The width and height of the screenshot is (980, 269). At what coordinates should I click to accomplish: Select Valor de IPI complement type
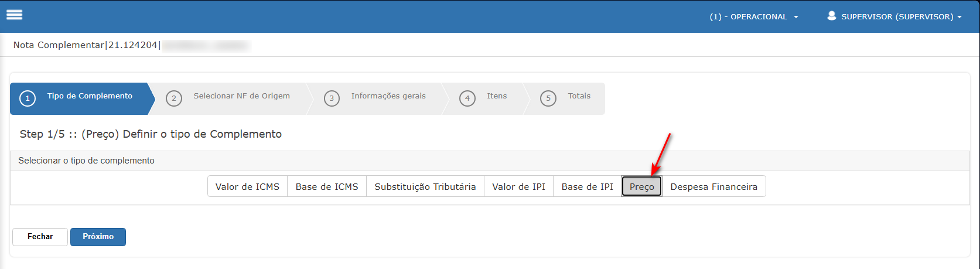pos(518,186)
